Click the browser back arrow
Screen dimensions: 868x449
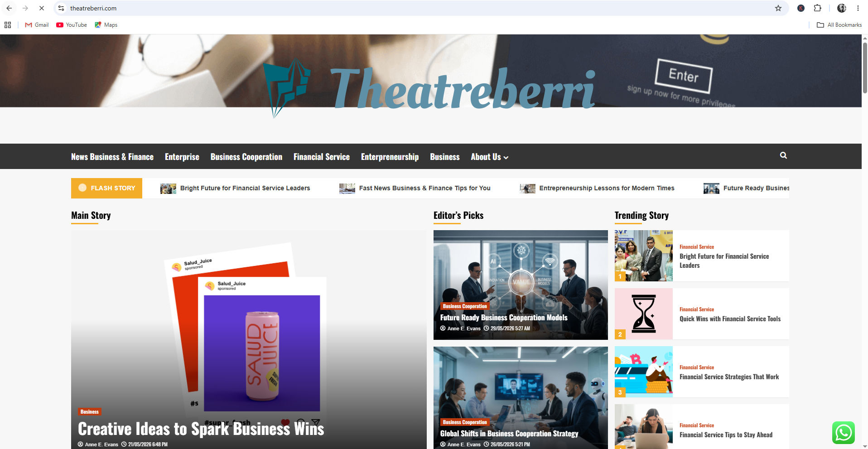click(x=9, y=8)
